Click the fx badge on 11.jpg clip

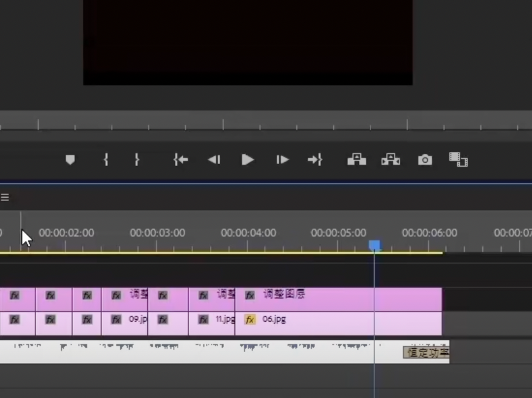click(x=203, y=320)
